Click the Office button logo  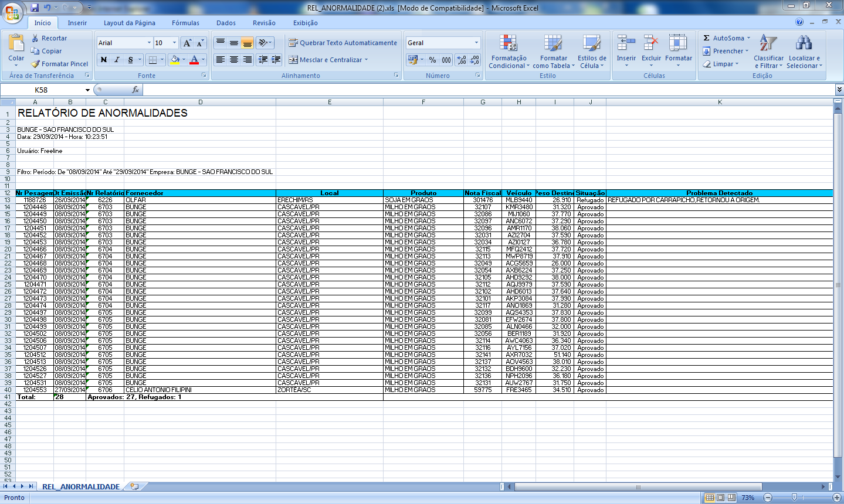[x=12, y=12]
